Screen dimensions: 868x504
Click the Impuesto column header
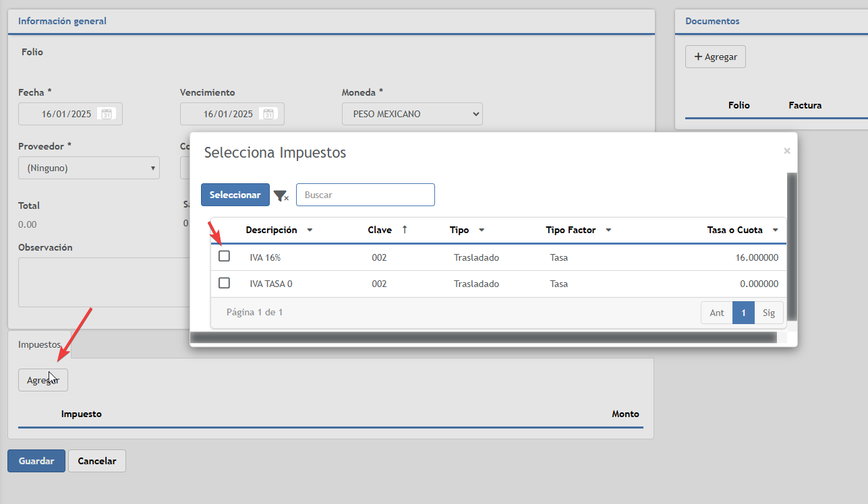(82, 414)
